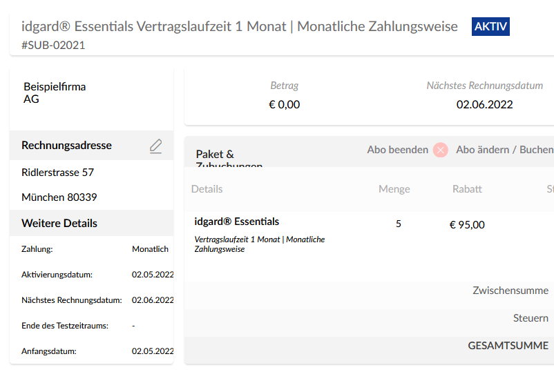Click the Paket & Zubuchungen heading
Screen dimensions: 554x392
(x=229, y=159)
